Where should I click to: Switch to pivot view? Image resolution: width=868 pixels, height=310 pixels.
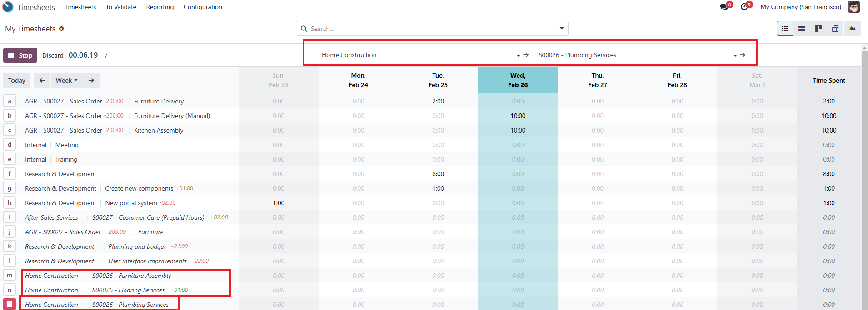(x=835, y=29)
